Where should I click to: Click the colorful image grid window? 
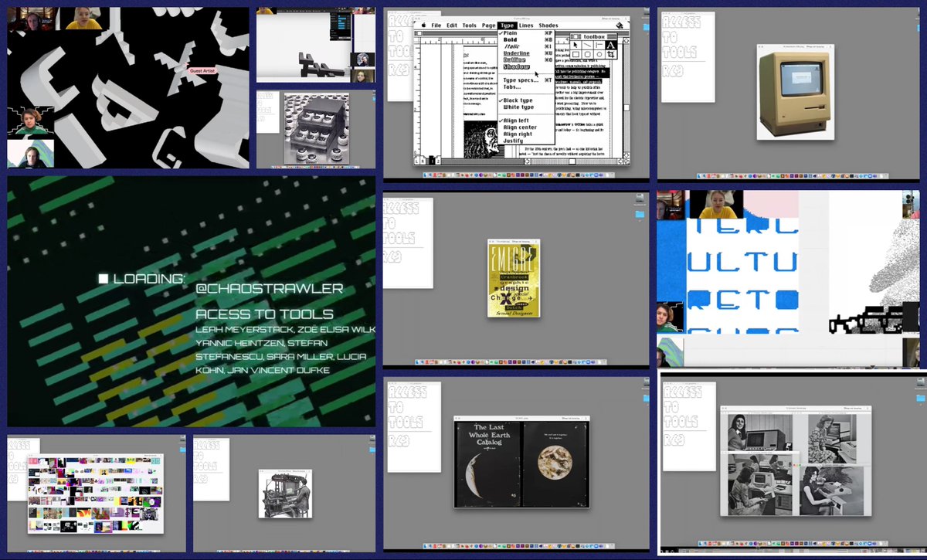point(96,494)
